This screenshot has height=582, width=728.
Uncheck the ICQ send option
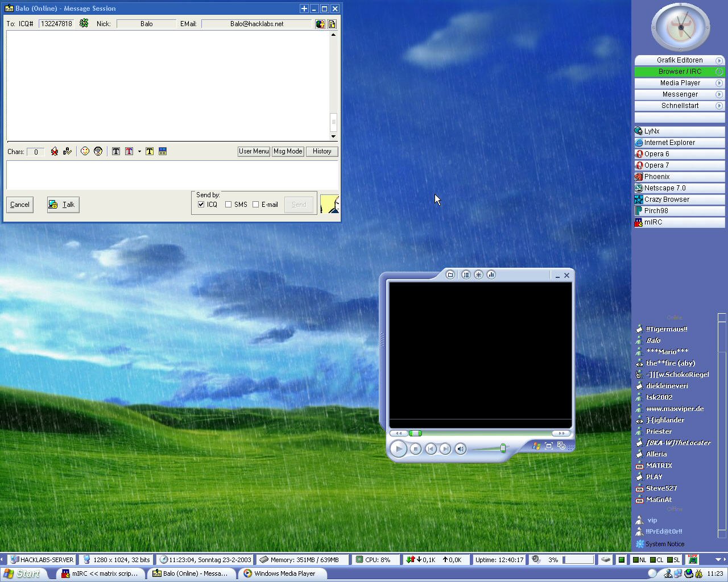(x=201, y=205)
